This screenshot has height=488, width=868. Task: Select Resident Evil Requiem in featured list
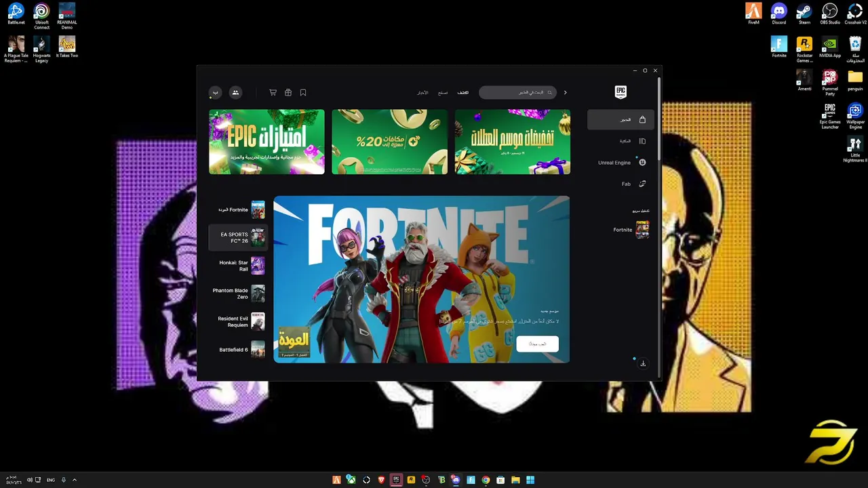click(238, 321)
